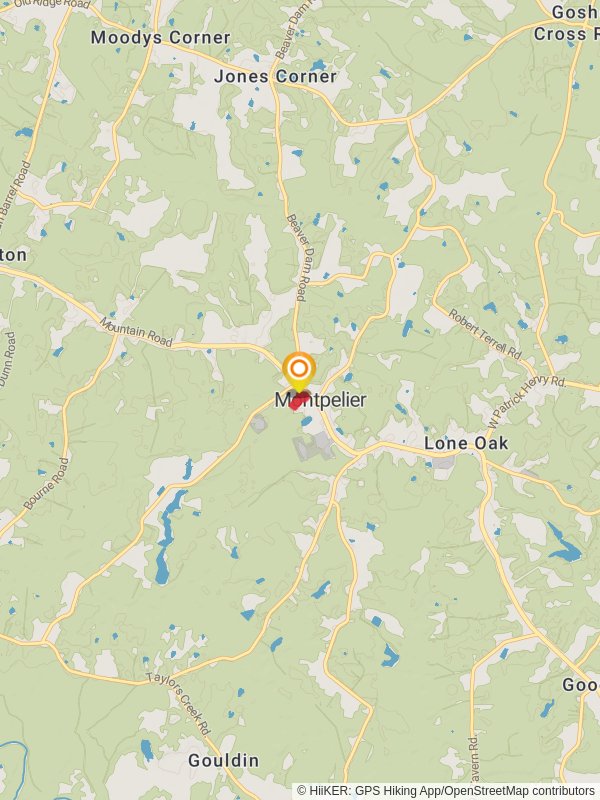Click the Robert Terrell Rd. label
Image resolution: width=600 pixels, height=800 pixels.
pyautogui.click(x=485, y=334)
